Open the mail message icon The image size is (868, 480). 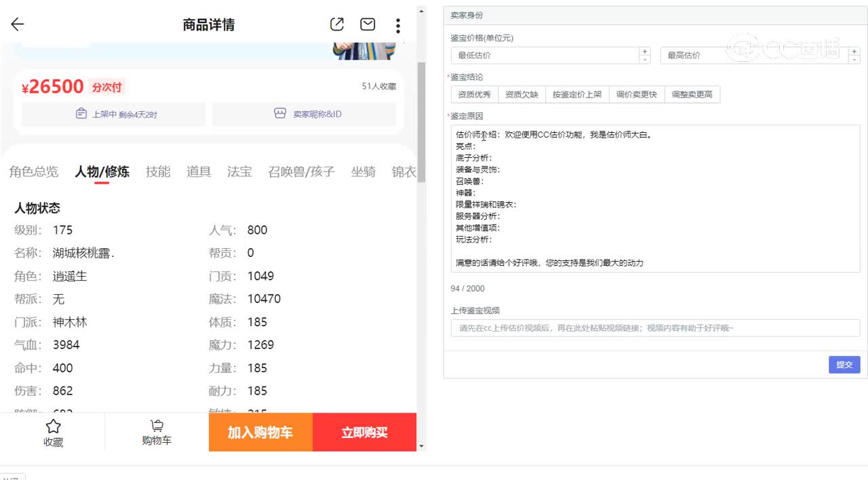point(368,25)
